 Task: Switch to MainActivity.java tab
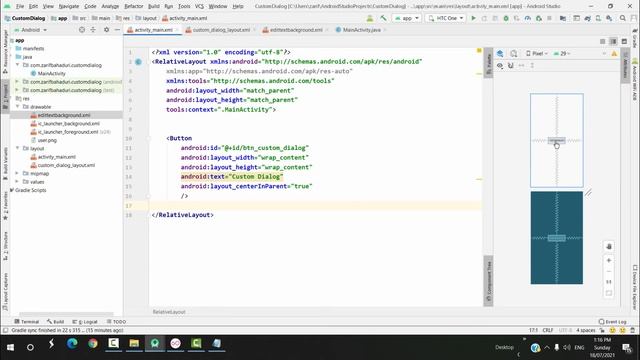coord(361,30)
